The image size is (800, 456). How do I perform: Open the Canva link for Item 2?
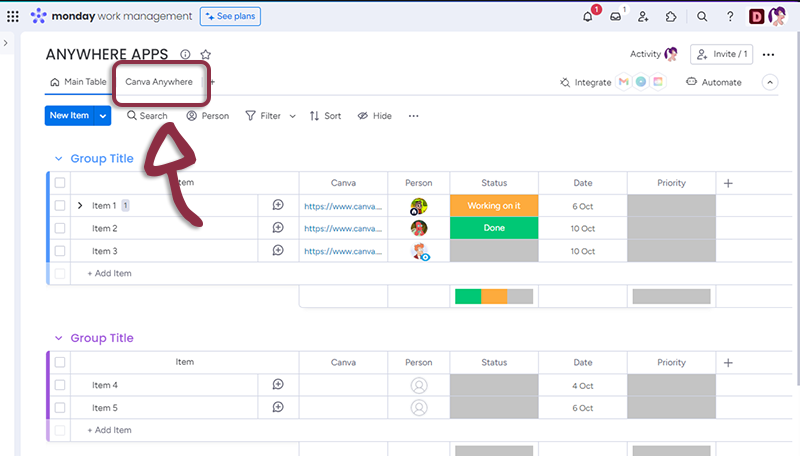tap(342, 228)
